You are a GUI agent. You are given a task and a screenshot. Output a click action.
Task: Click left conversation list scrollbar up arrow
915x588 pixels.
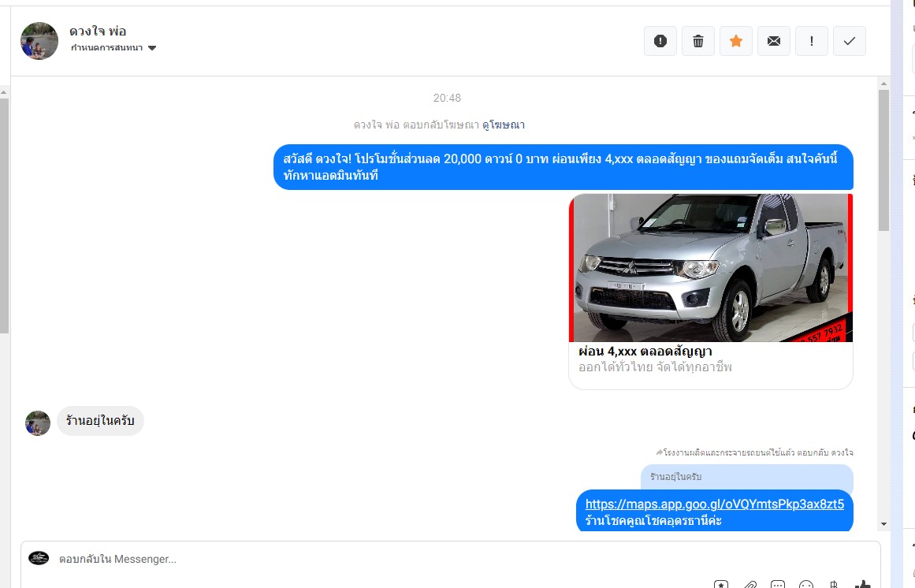pos(4,92)
